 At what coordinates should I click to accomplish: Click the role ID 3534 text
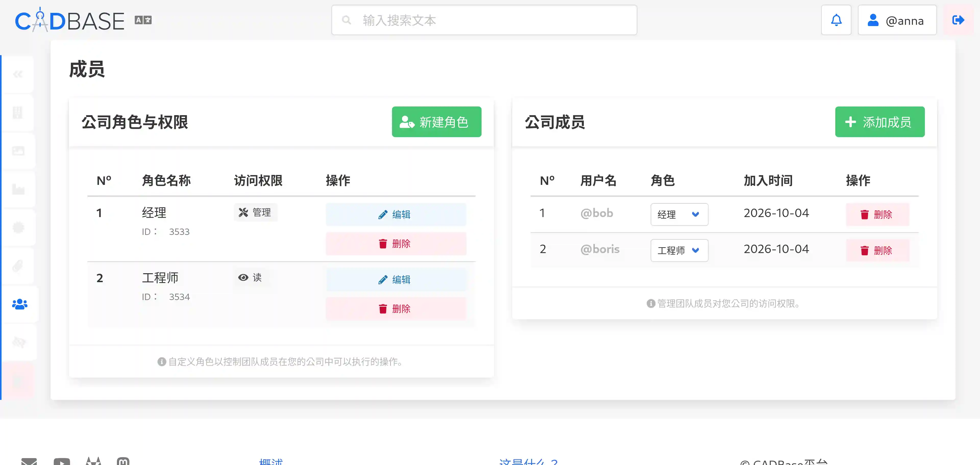click(165, 297)
